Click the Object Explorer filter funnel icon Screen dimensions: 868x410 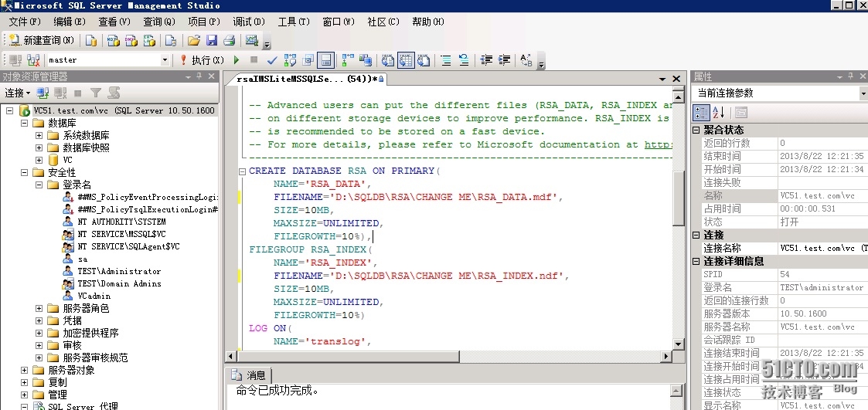tap(96, 93)
